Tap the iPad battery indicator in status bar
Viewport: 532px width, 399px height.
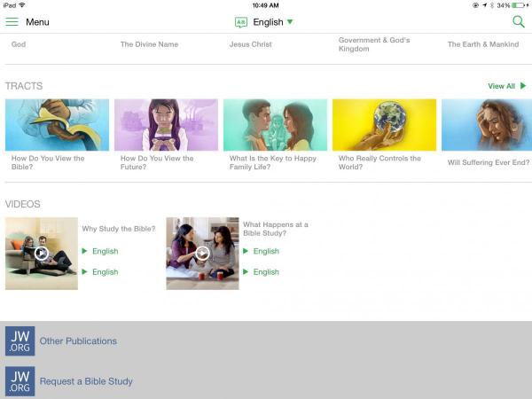pyautogui.click(x=518, y=5)
